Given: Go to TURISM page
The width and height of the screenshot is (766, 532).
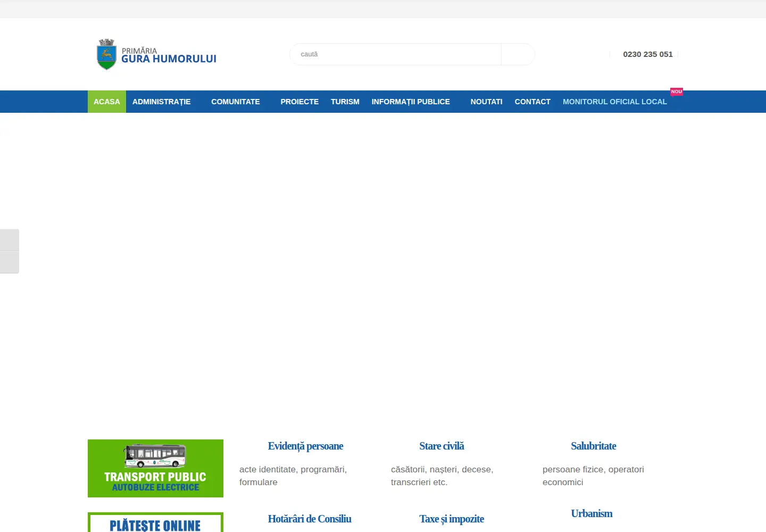Looking at the screenshot, I should pyautogui.click(x=345, y=102).
